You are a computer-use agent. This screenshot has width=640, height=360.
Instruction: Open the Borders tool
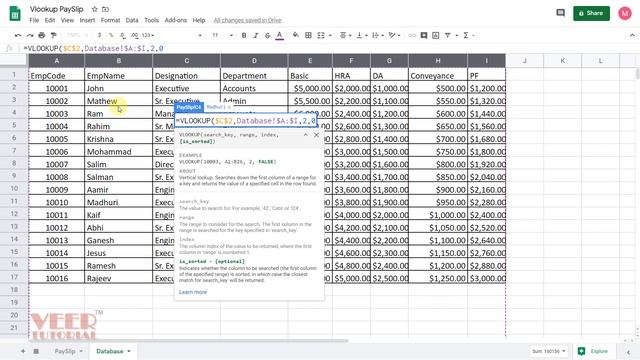[x=308, y=36]
